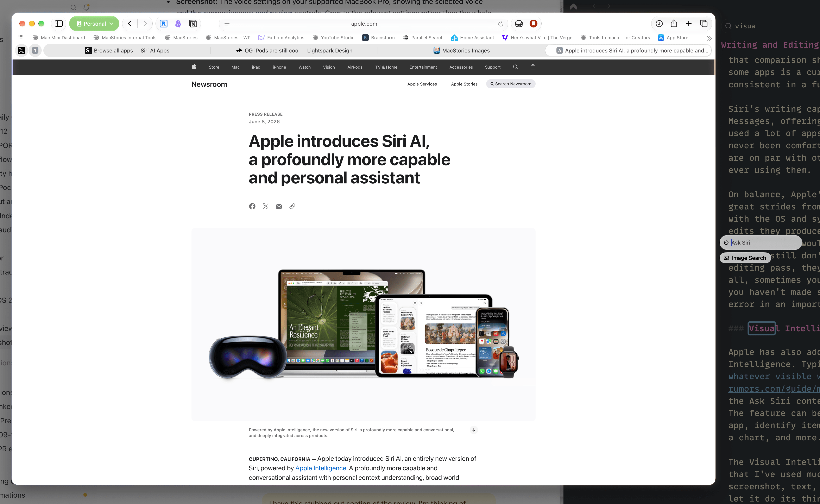
Task: Open the Home Assistant bookmark
Action: pos(473,38)
